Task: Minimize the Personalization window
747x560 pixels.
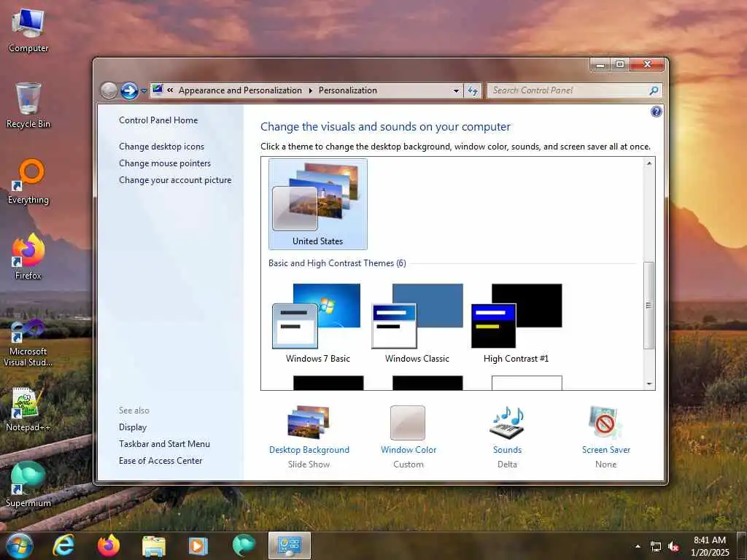Action: coord(600,64)
